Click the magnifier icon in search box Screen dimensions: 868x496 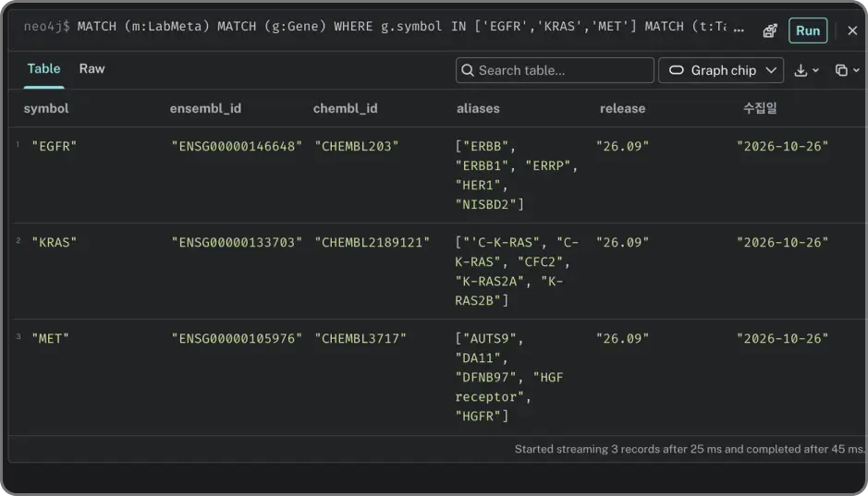[x=468, y=70]
